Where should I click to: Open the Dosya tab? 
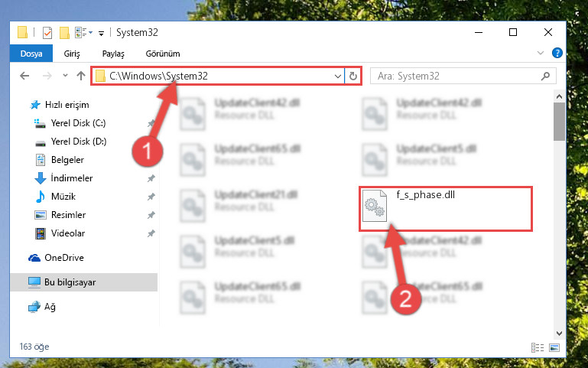click(31, 54)
